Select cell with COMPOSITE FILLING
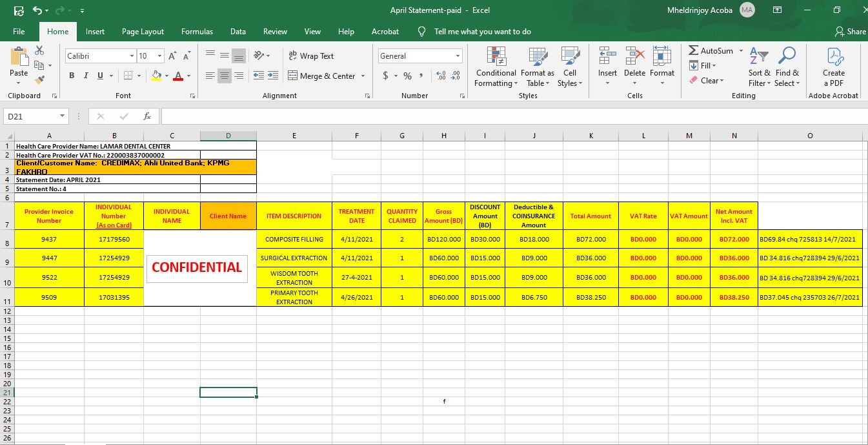The image size is (868, 445). tap(294, 239)
